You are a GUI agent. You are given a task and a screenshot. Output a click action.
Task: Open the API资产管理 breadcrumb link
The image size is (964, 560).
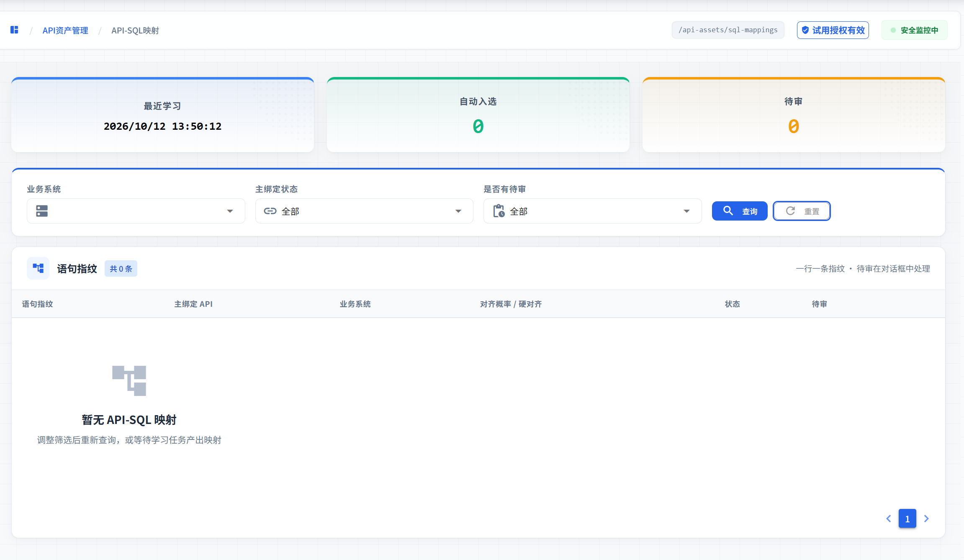pyautogui.click(x=65, y=31)
